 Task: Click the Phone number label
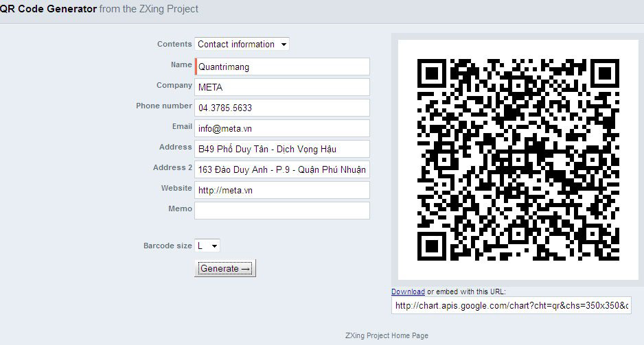click(164, 106)
